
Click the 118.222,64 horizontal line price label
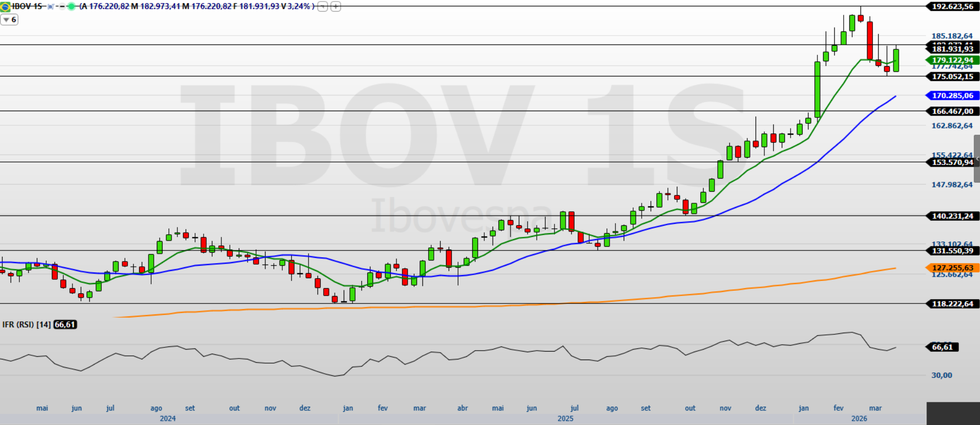point(952,304)
